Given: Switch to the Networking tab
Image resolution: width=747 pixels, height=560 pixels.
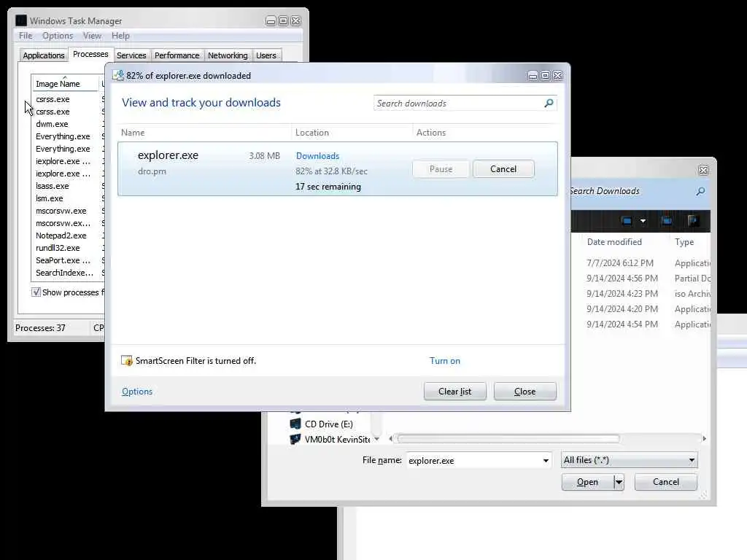Looking at the screenshot, I should pos(228,55).
